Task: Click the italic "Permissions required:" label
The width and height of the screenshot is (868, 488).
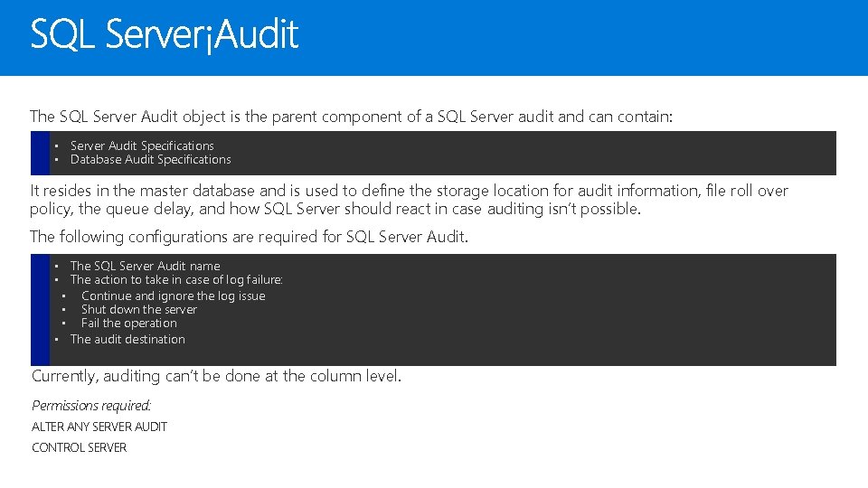Action: 91,406
